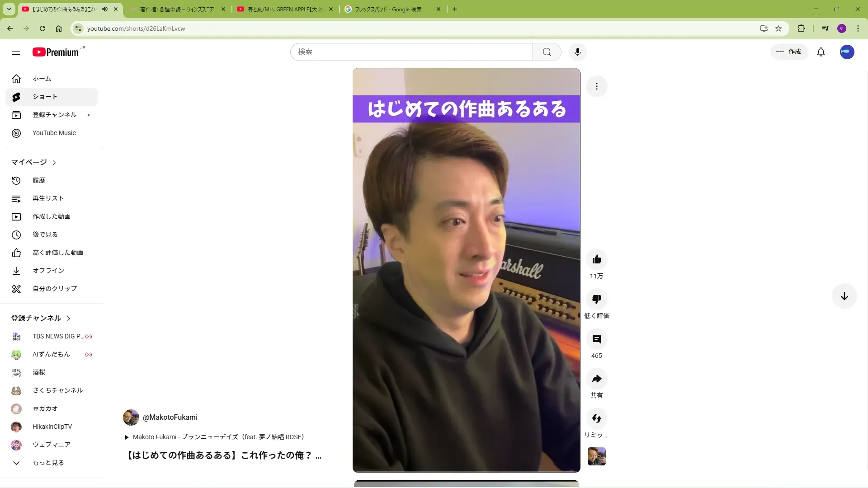Image resolution: width=868 pixels, height=488 pixels.
Task: Bookmark this page with star icon
Action: coord(778,28)
